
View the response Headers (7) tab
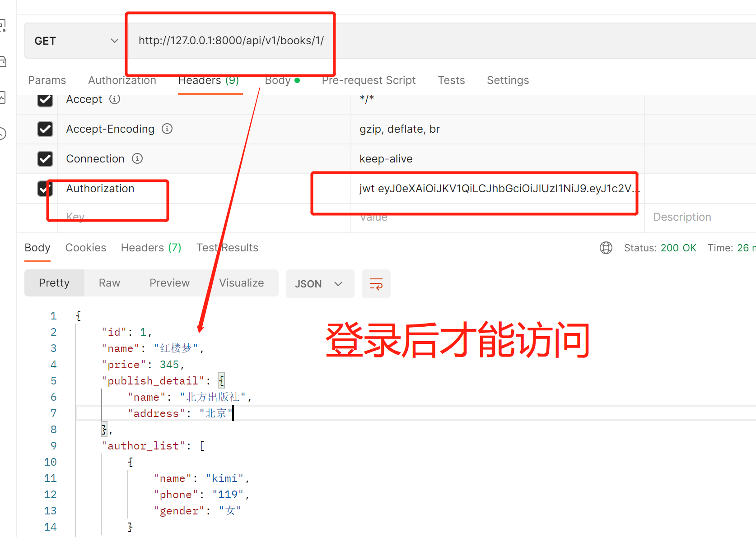point(151,248)
